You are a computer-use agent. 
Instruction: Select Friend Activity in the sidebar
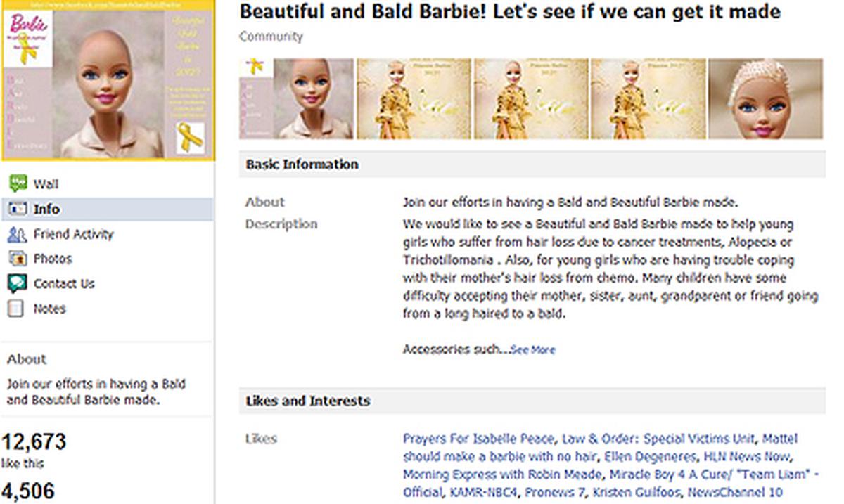(73, 234)
